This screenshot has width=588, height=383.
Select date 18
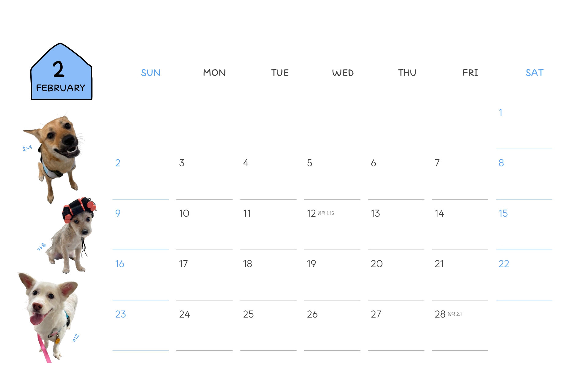pyautogui.click(x=248, y=264)
